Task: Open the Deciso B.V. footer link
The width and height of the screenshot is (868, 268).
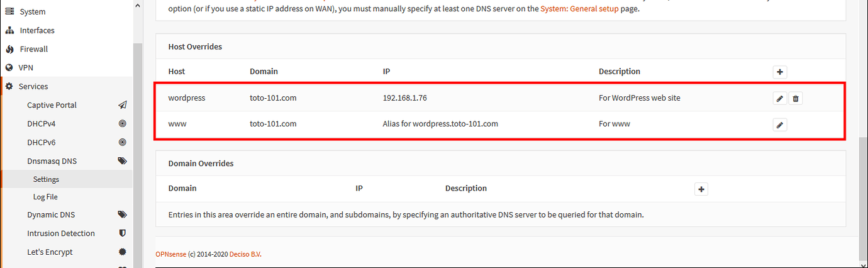Action: 245,254
